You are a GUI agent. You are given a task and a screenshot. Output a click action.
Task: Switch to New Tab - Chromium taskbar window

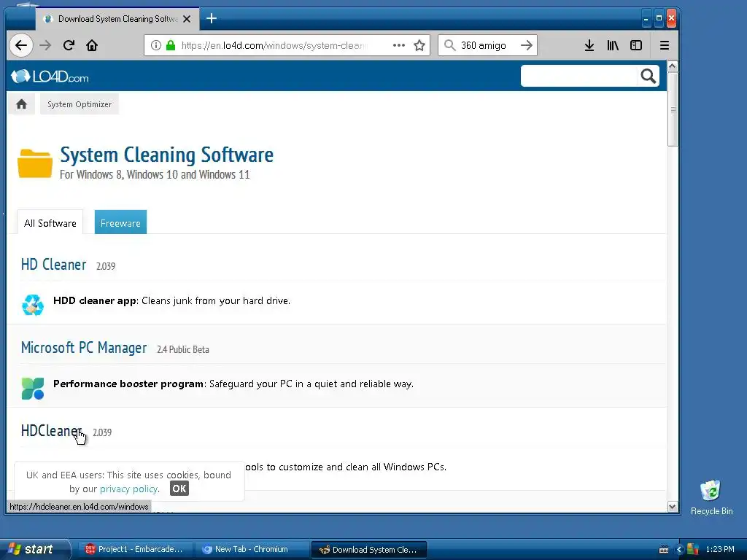(x=251, y=550)
